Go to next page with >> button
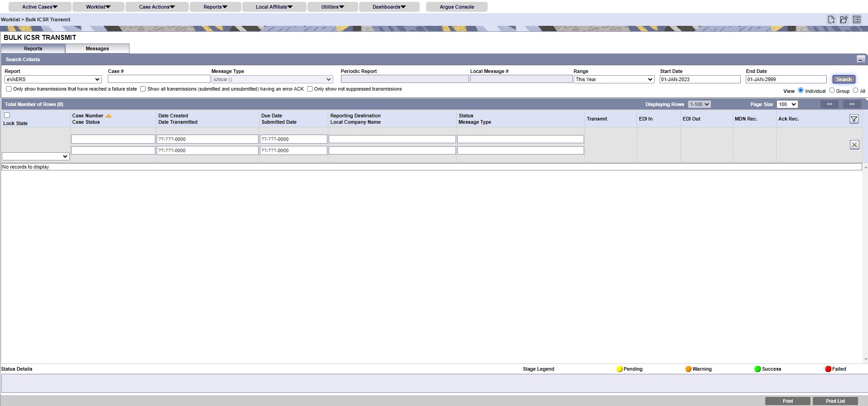The width and height of the screenshot is (868, 406). [852, 104]
